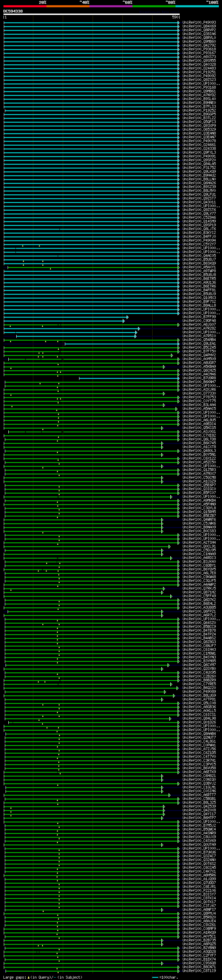Select hit label UniRef100_C9S6Q8

[199, 963]
